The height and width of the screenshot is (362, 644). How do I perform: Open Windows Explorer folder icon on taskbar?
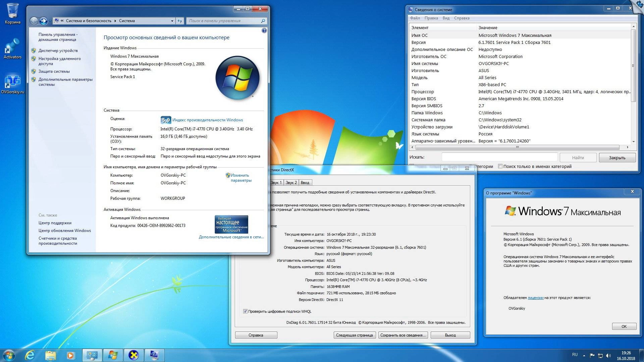[50, 355]
